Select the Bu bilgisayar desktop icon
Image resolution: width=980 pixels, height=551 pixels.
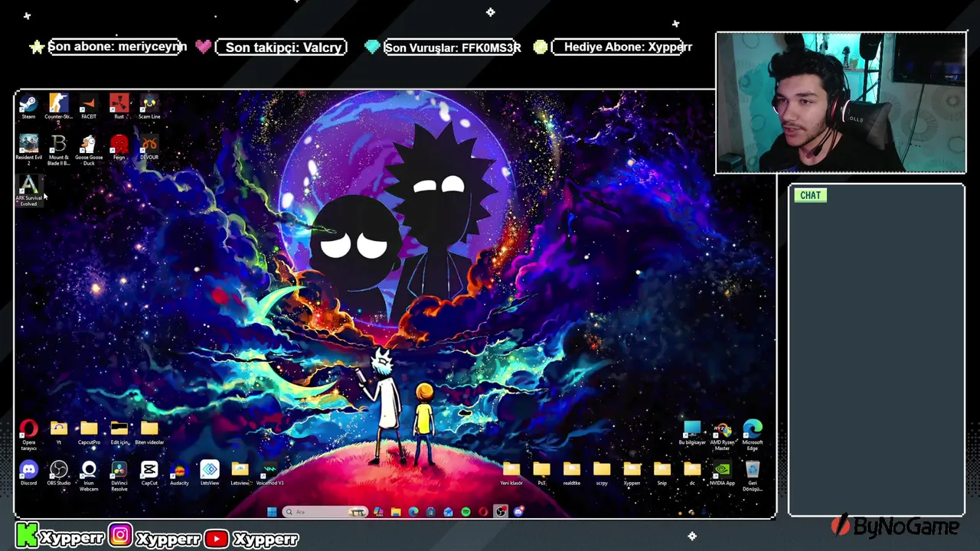(x=692, y=433)
